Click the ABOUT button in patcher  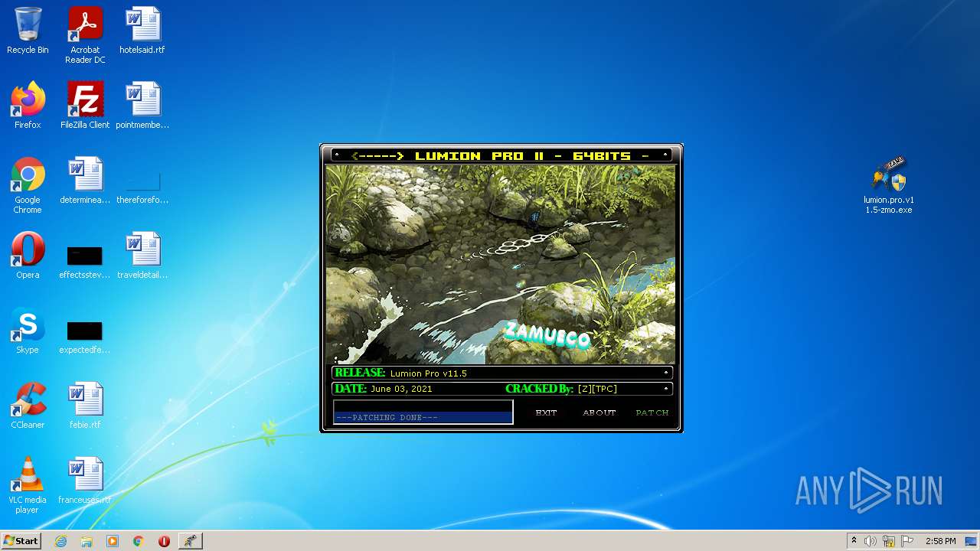tap(599, 412)
